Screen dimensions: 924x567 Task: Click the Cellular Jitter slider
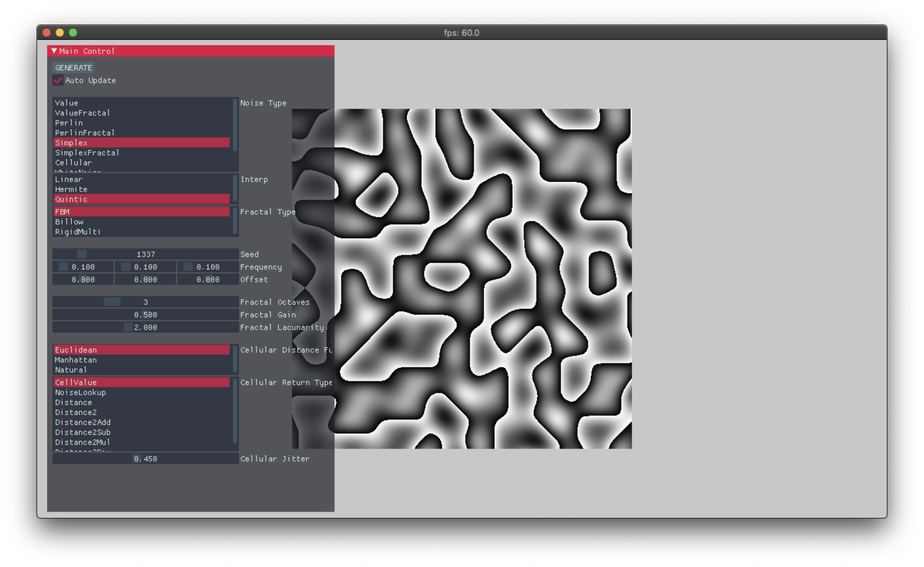(145, 459)
